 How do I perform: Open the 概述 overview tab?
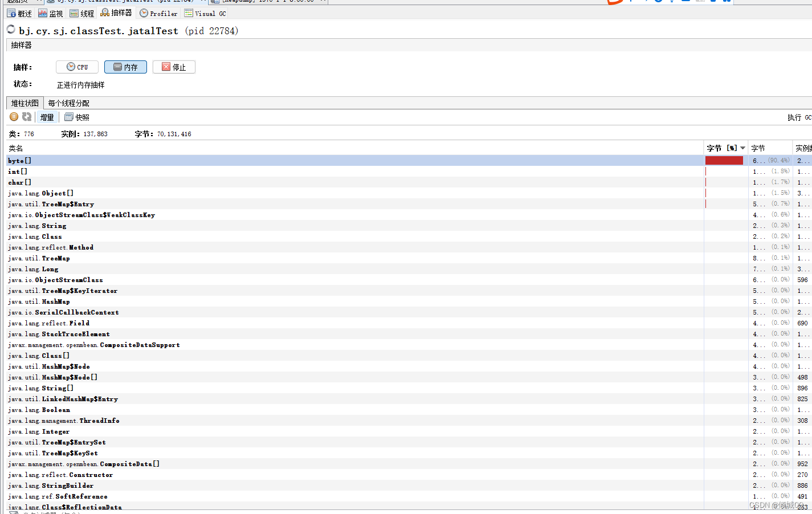(19, 13)
